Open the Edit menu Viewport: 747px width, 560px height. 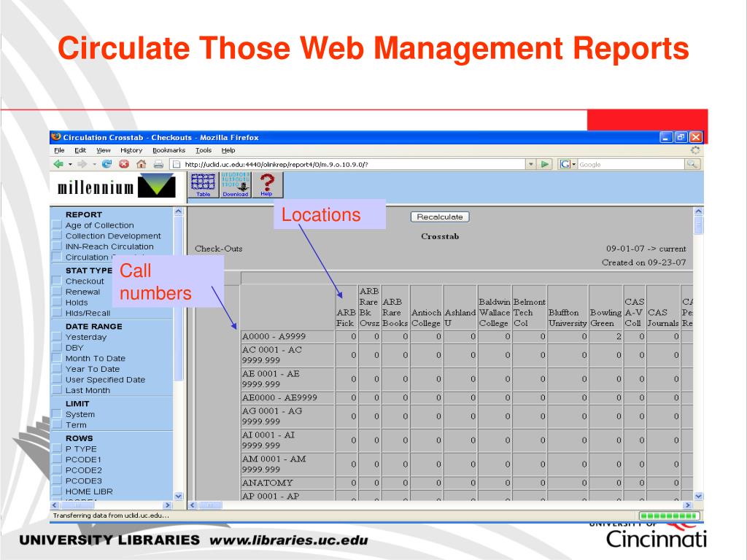point(80,150)
